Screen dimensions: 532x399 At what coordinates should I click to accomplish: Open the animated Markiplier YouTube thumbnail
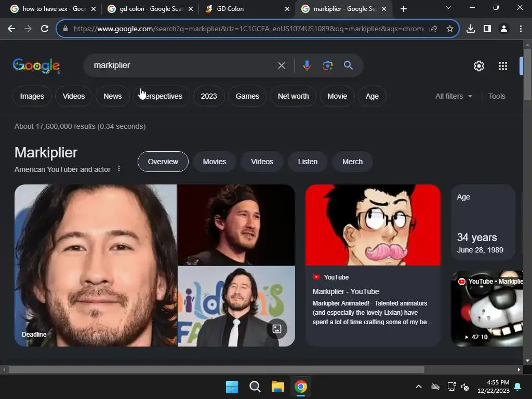pos(373,225)
